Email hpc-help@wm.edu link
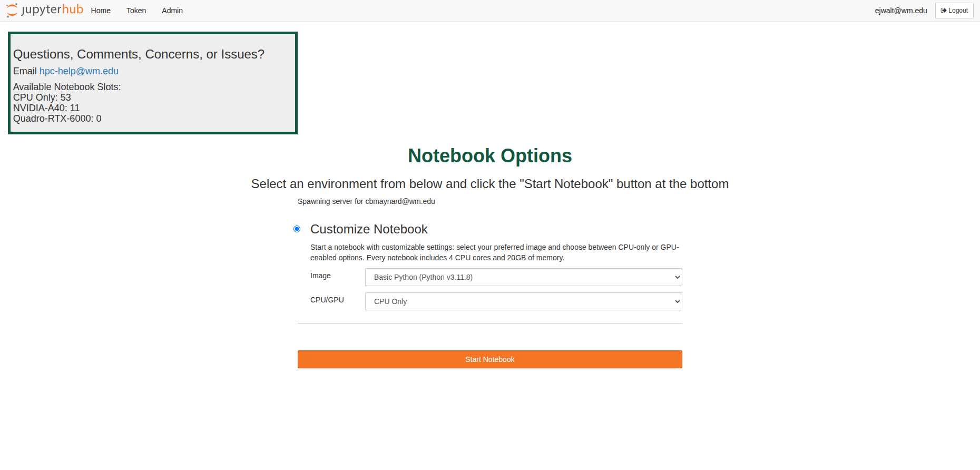The width and height of the screenshot is (980, 470). point(79,71)
